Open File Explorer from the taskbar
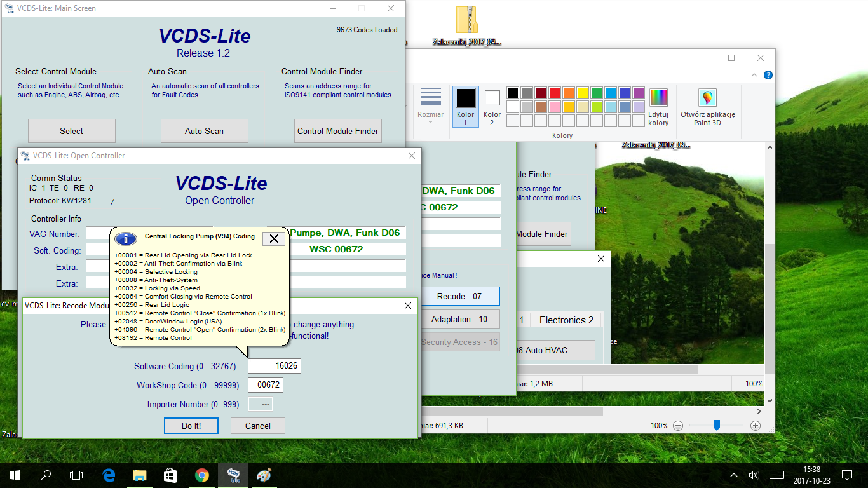This screenshot has width=868, height=488. 140,475
